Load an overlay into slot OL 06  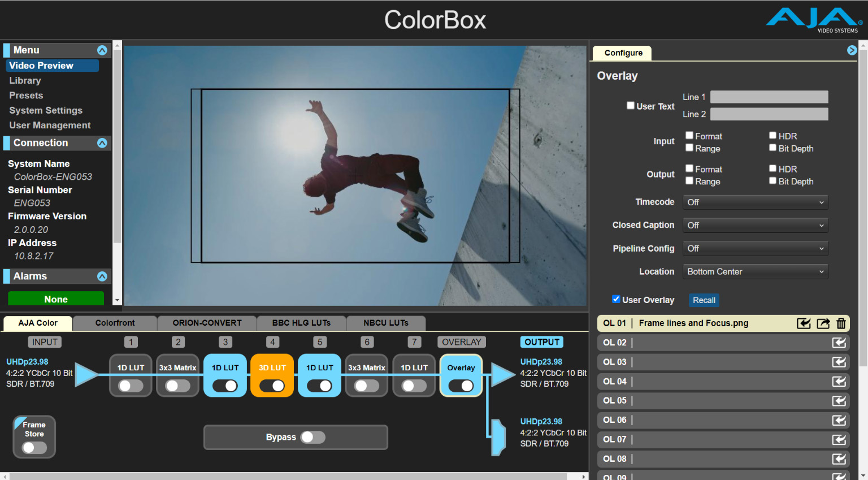tap(839, 420)
